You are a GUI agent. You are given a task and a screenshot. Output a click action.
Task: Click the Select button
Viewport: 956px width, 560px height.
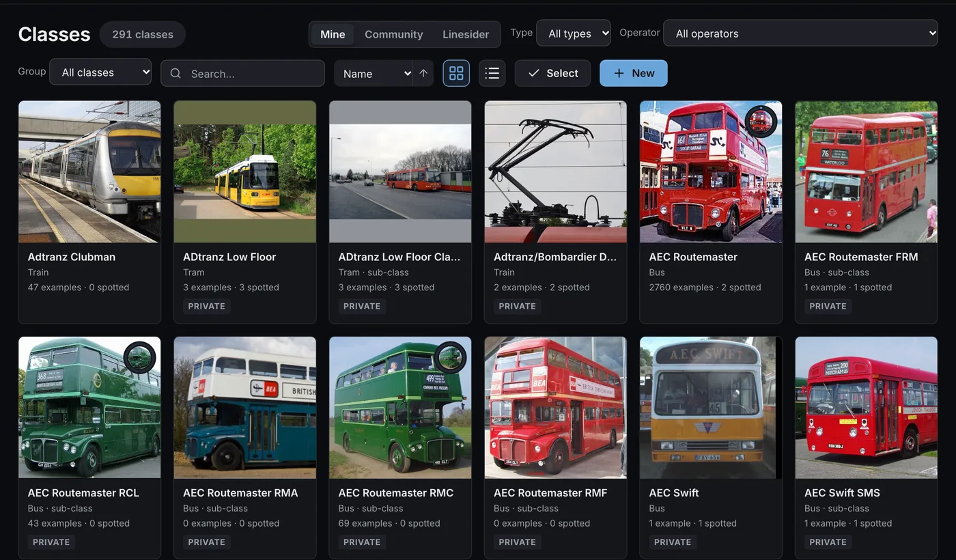[552, 73]
